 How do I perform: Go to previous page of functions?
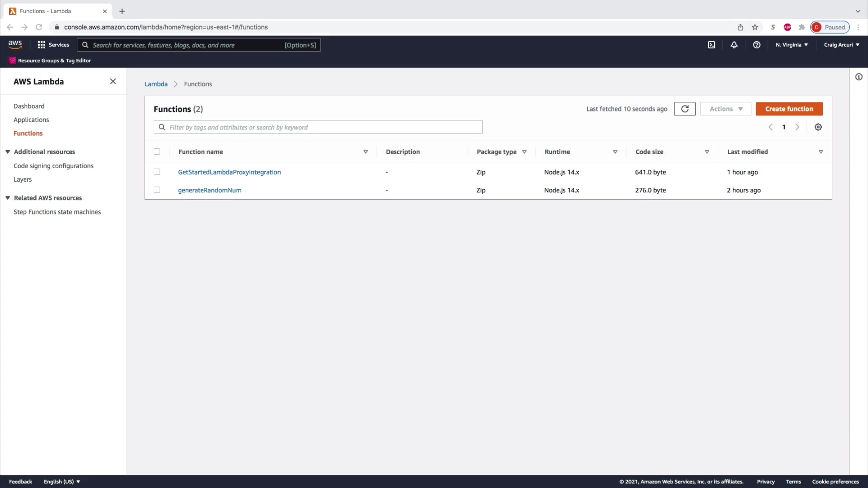coord(771,127)
